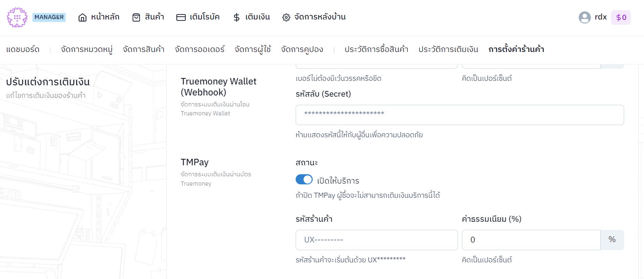The image size is (644, 279).
Task: Click the home icon beside หน้าหลัก
Action: coord(82,17)
